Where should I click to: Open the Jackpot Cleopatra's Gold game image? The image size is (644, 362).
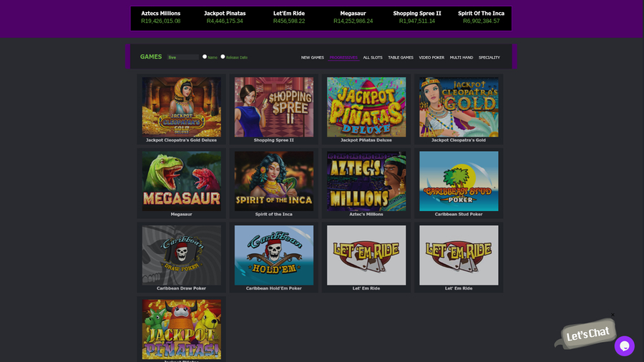coord(459,107)
